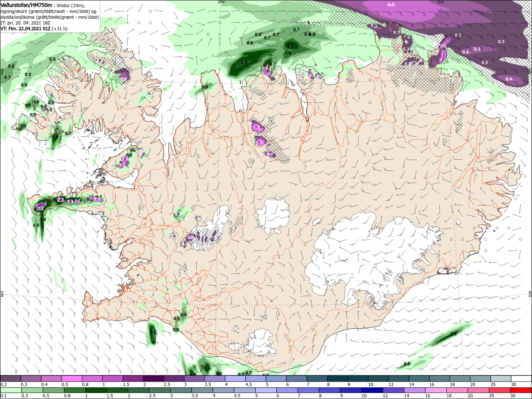The image size is (532, 399).
Task: Click the 'slydda/snjókoma' description line
Action: (49, 17)
